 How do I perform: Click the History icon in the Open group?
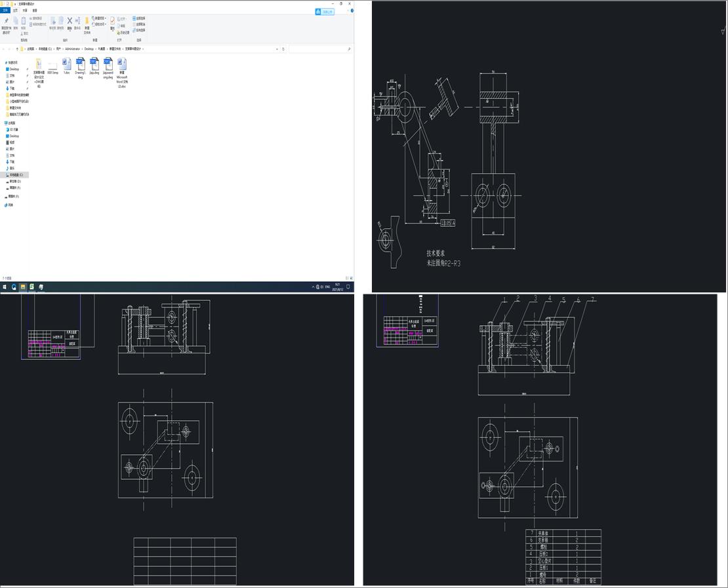pos(124,33)
